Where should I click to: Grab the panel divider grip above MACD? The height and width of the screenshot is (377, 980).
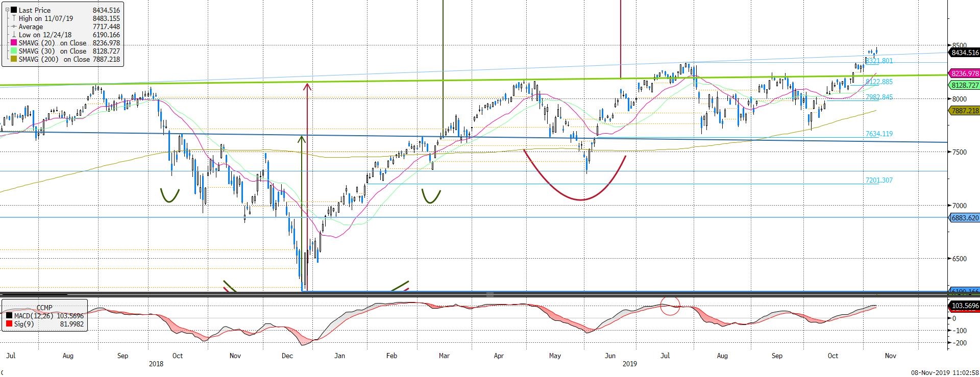[x=489, y=294]
